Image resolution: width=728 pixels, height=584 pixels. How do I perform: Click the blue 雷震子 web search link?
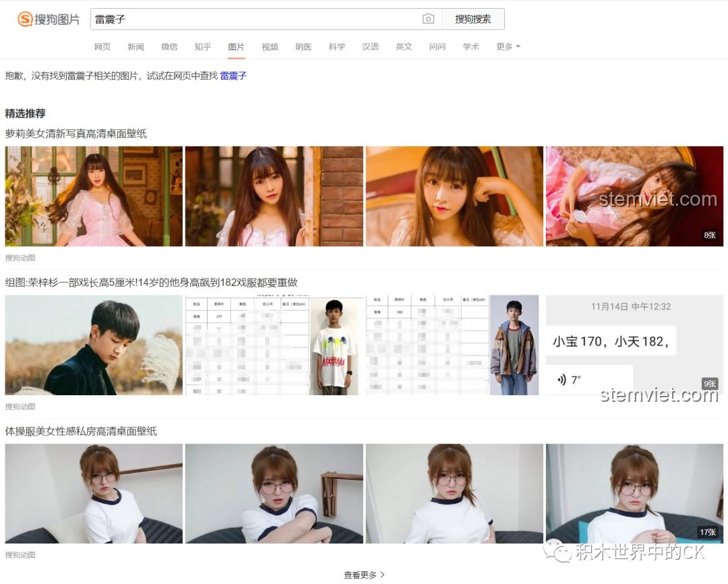[233, 76]
